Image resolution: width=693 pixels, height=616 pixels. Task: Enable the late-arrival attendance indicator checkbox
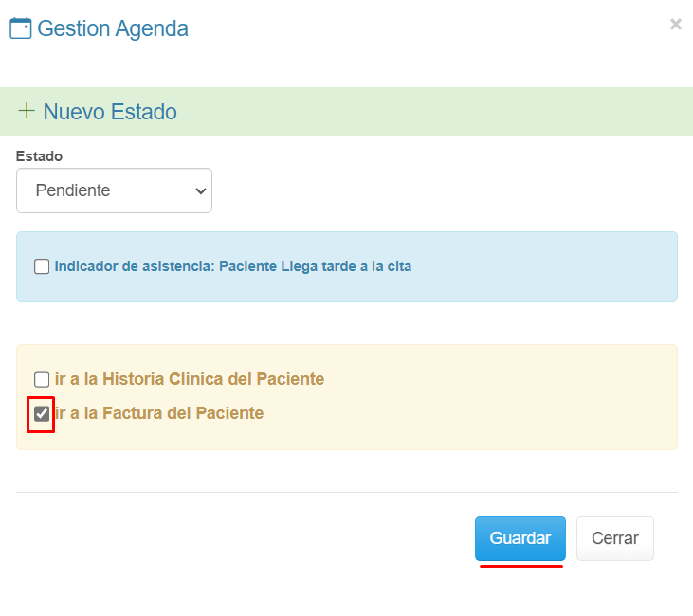(x=42, y=266)
